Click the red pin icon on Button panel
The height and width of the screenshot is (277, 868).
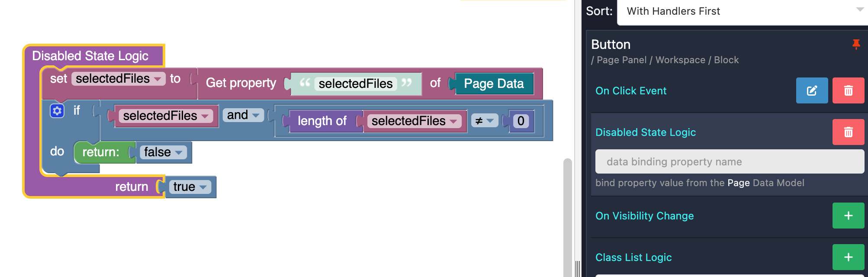(x=856, y=44)
